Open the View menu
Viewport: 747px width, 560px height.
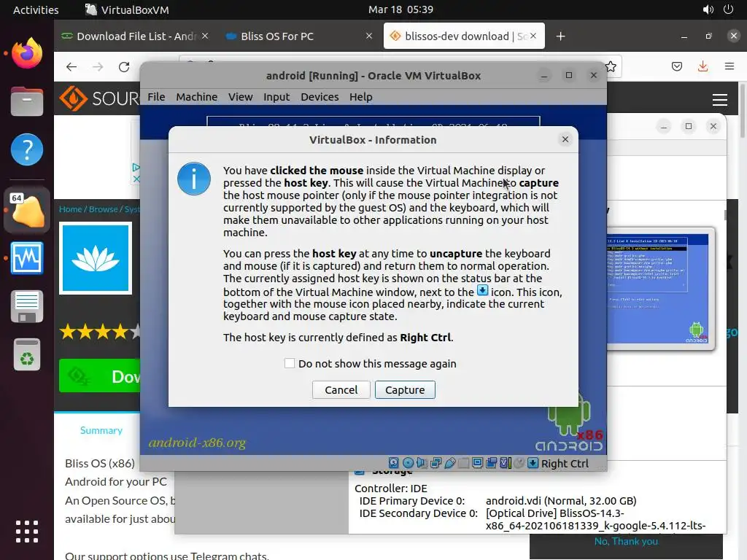click(x=240, y=97)
